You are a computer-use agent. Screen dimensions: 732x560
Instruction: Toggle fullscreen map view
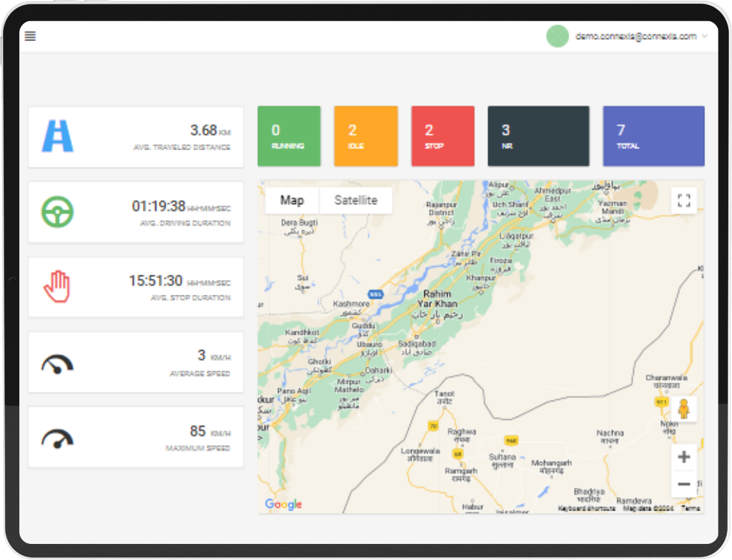684,200
